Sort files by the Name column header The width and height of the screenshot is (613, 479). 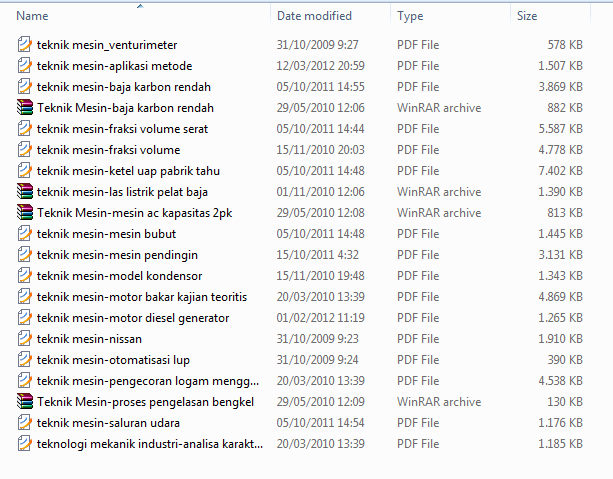32,16
